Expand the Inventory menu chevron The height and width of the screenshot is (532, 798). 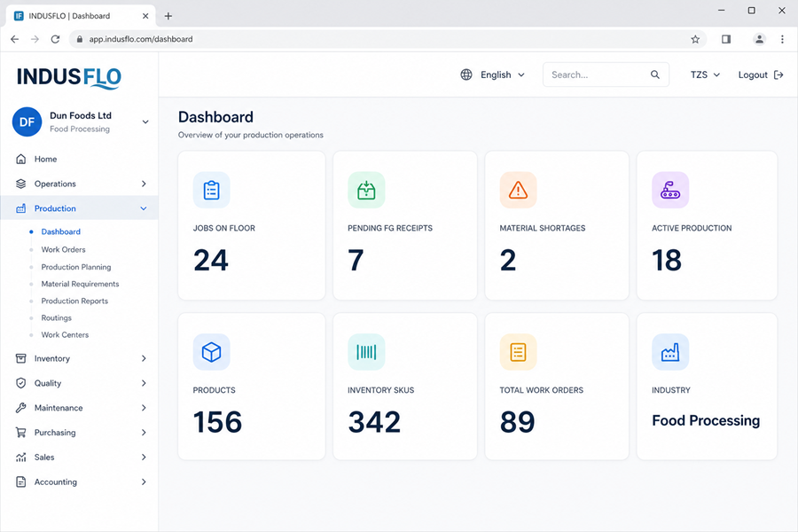coord(144,358)
